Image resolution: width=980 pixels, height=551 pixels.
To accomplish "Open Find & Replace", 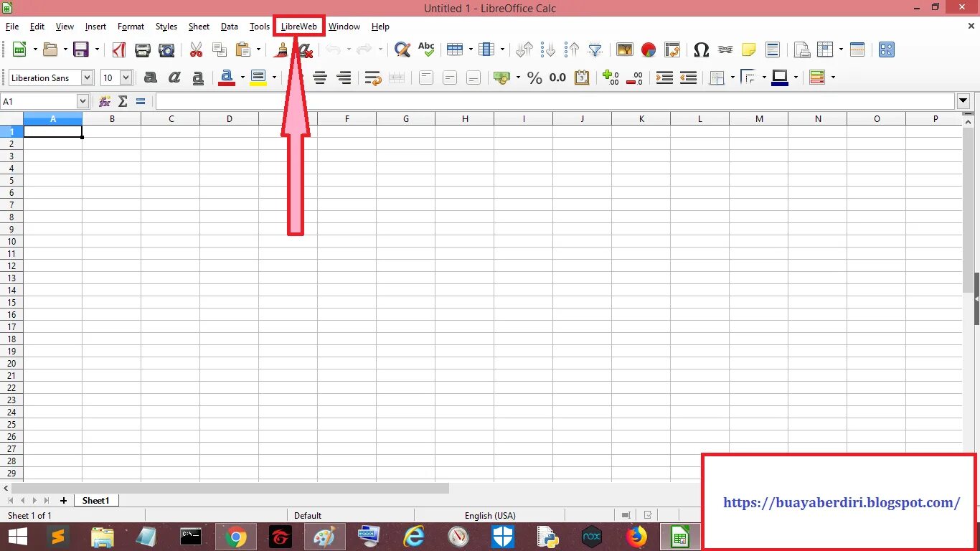I will (402, 50).
